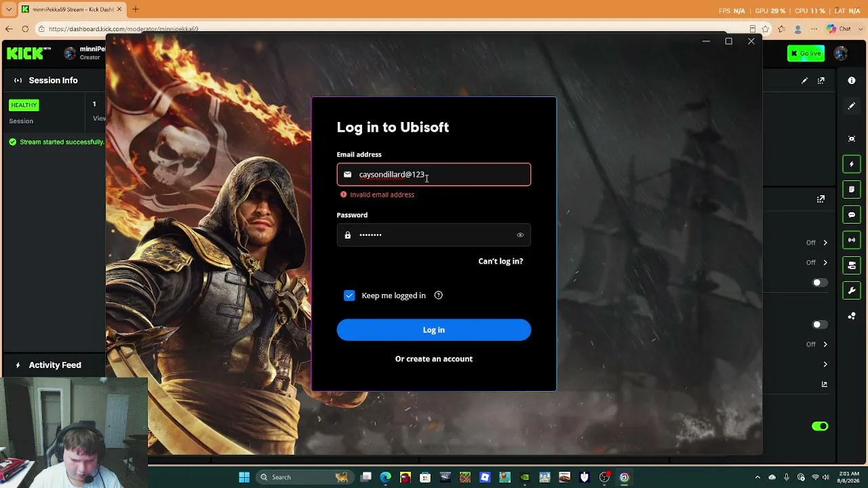The width and height of the screenshot is (868, 488).
Task: Pop out the top Kick dashboard panel
Action: tap(821, 81)
